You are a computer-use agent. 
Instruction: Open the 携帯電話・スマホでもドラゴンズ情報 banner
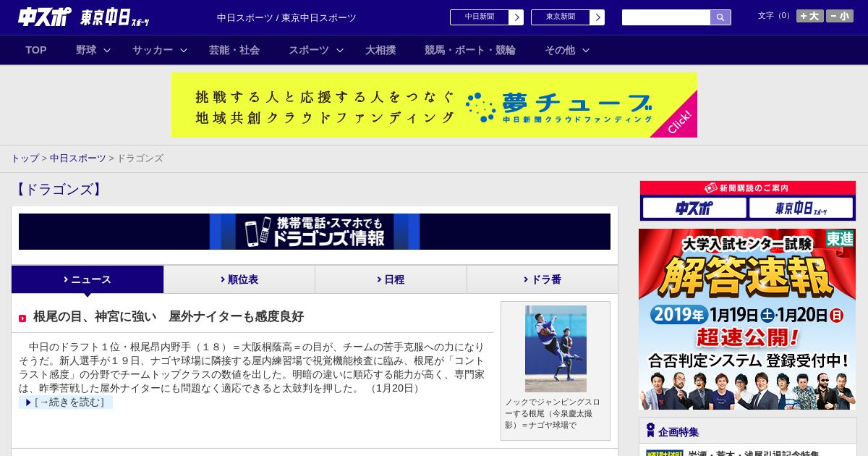tap(315, 232)
